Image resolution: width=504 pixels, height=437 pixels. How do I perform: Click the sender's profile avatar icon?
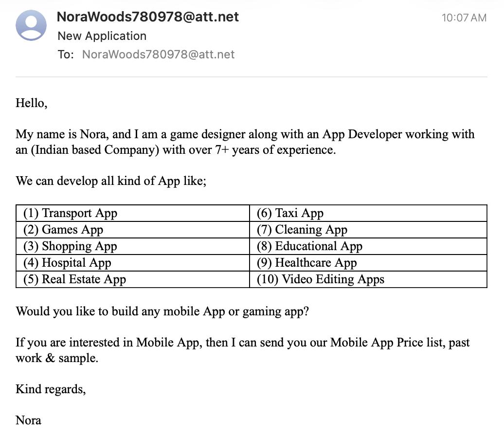(x=31, y=25)
